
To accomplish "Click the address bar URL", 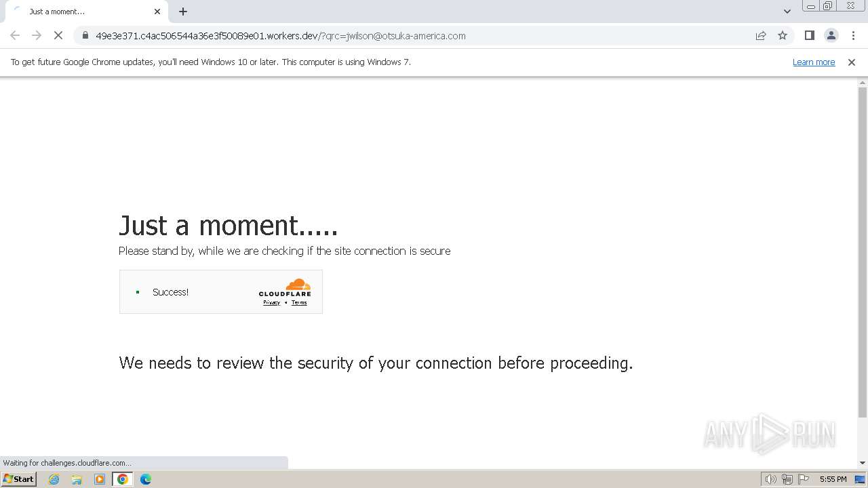I will tap(281, 36).
